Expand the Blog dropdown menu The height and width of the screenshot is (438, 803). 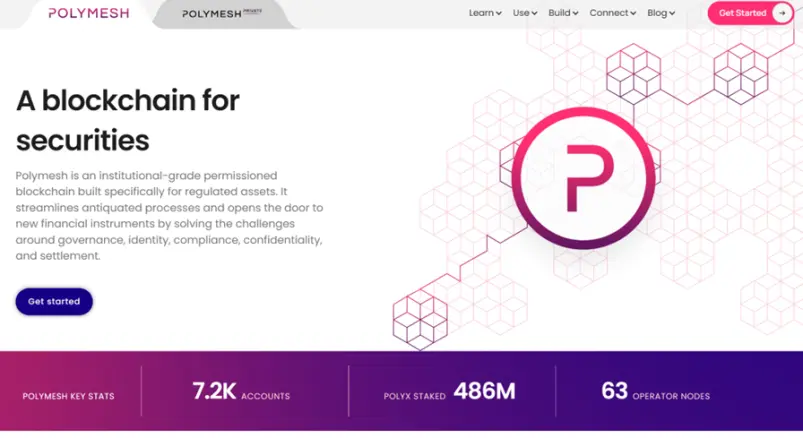[x=661, y=13]
